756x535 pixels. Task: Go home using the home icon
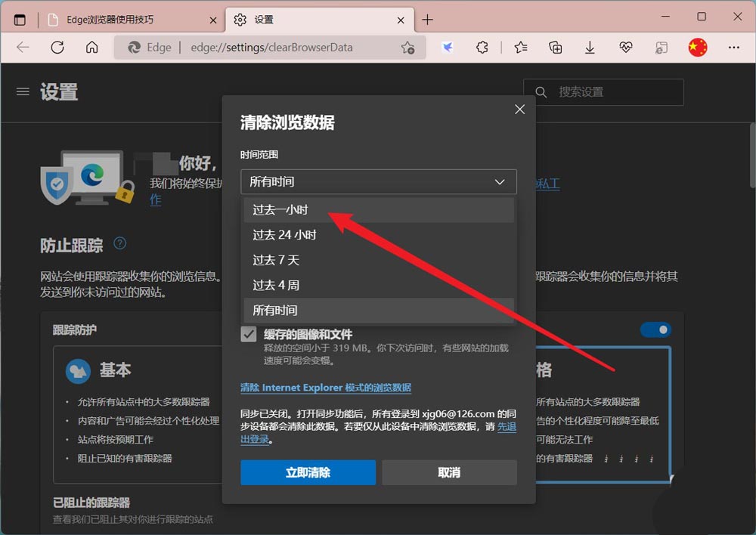click(92, 47)
